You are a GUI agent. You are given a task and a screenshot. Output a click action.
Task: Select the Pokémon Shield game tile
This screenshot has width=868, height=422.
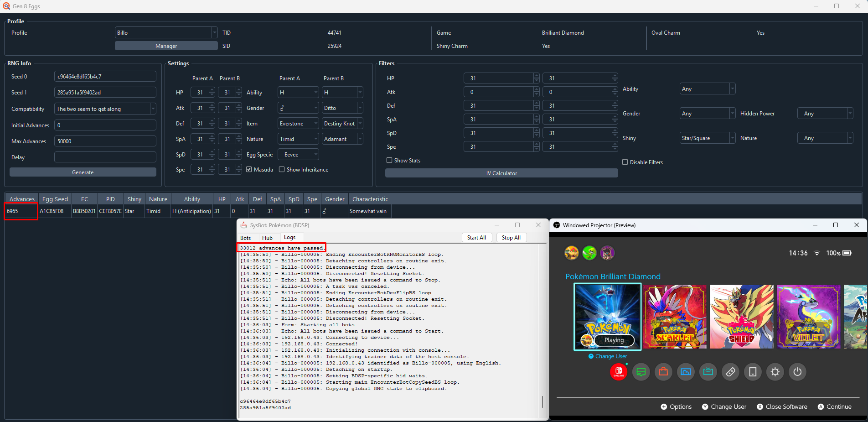click(x=742, y=317)
